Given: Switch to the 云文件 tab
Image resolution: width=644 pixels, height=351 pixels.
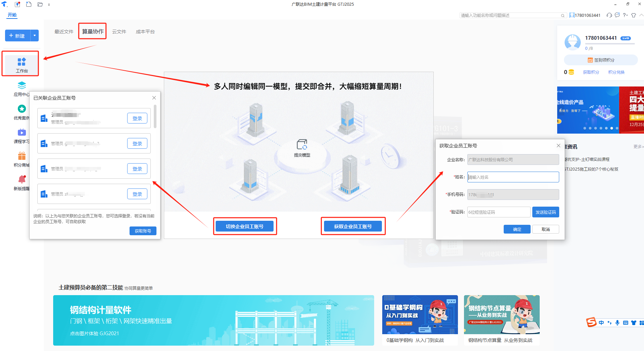Looking at the screenshot, I should [x=119, y=31].
